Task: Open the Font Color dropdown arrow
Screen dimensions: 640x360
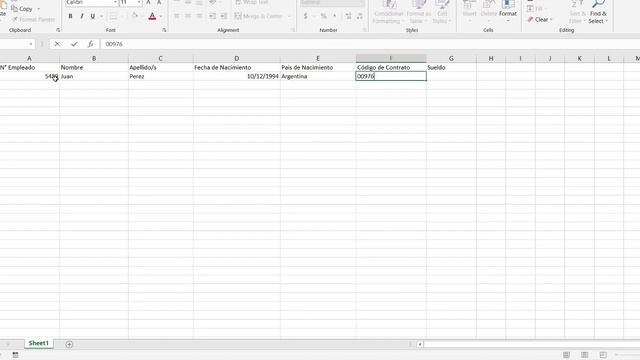Action: pyautogui.click(x=161, y=16)
